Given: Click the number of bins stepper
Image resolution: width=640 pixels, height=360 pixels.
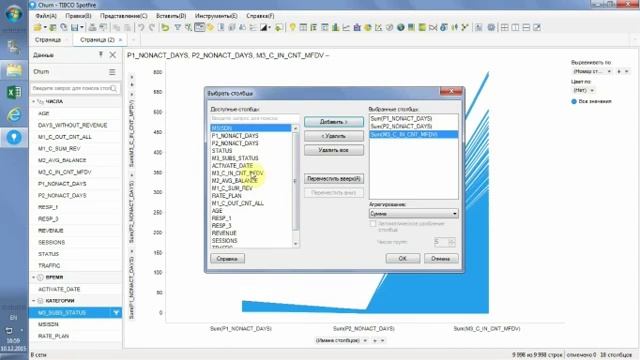Looking at the screenshot, I should 451,242.
